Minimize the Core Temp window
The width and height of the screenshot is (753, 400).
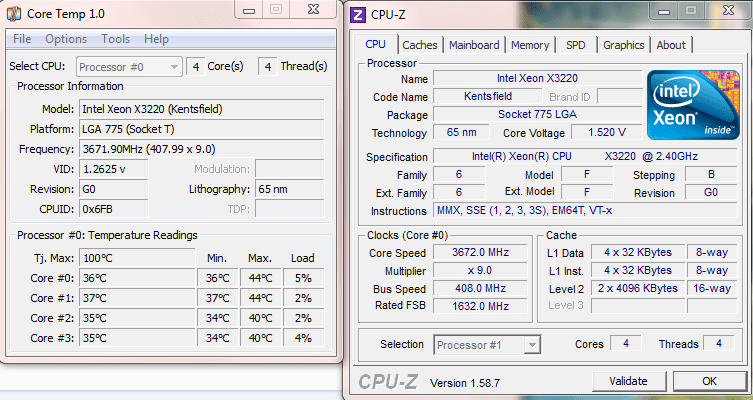[249, 10]
